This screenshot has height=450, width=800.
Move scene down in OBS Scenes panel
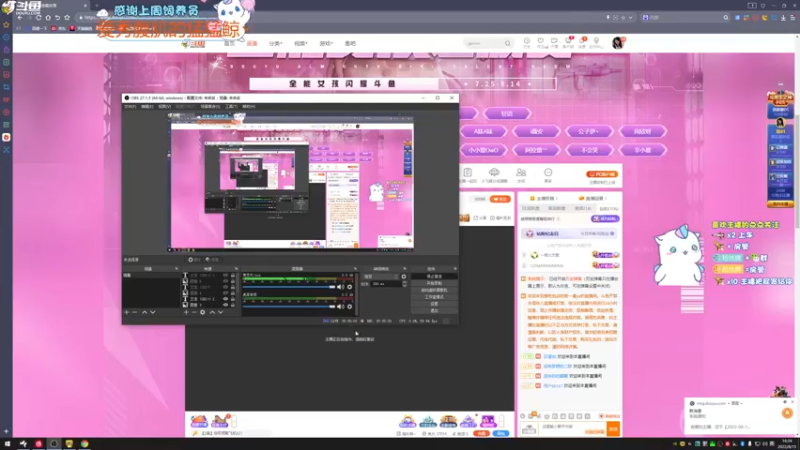[x=153, y=312]
